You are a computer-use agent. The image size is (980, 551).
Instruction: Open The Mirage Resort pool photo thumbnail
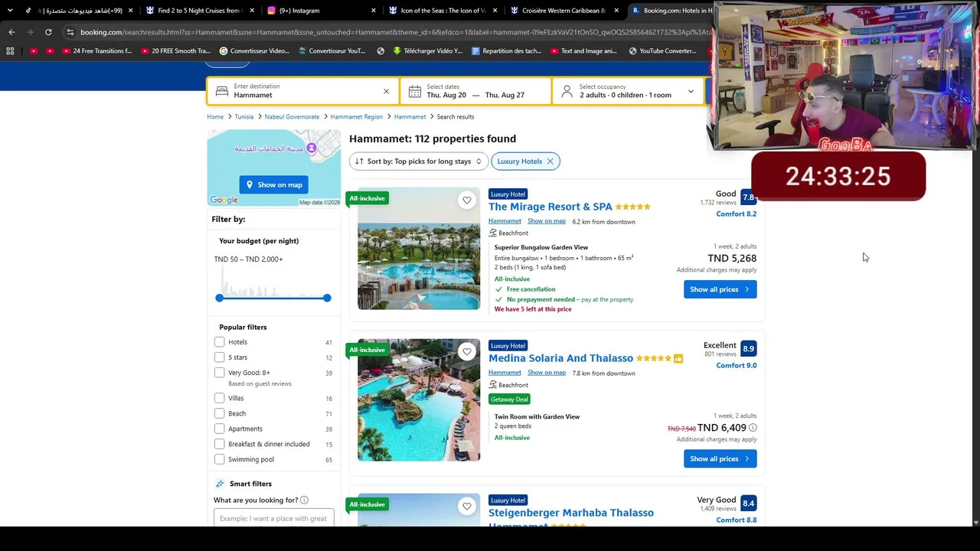419,249
